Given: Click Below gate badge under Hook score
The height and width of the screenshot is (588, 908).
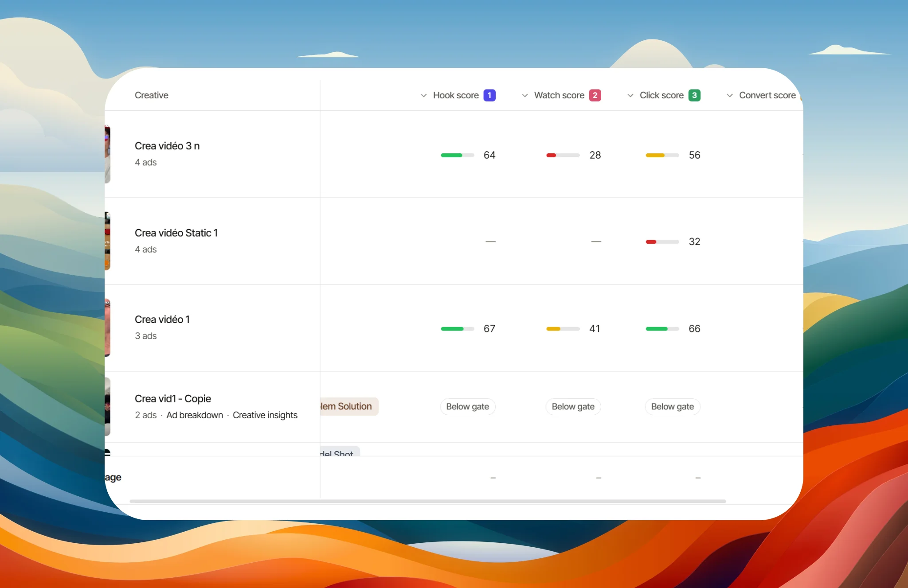Looking at the screenshot, I should pos(468,407).
